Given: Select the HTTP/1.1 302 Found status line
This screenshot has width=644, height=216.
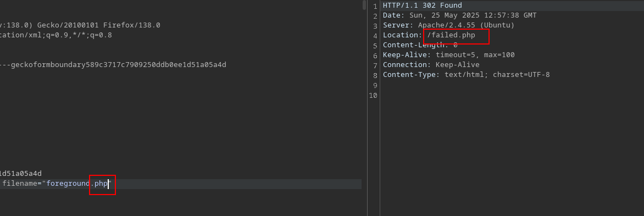Looking at the screenshot, I should [422, 5].
